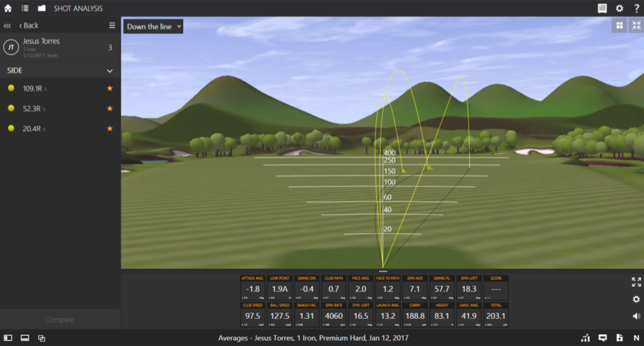Click the Swing Pl. tile showing 57.7
644x346 pixels.
pyautogui.click(x=442, y=288)
